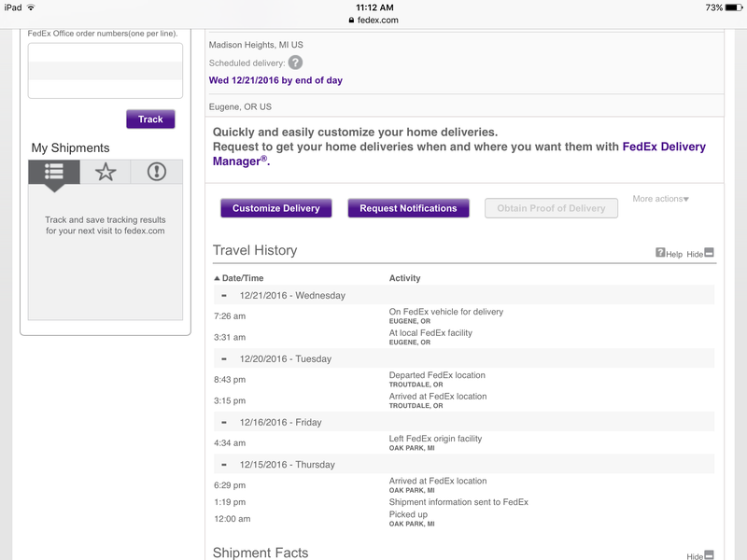Tap the battery status icon
The image size is (747, 560).
(734, 7)
